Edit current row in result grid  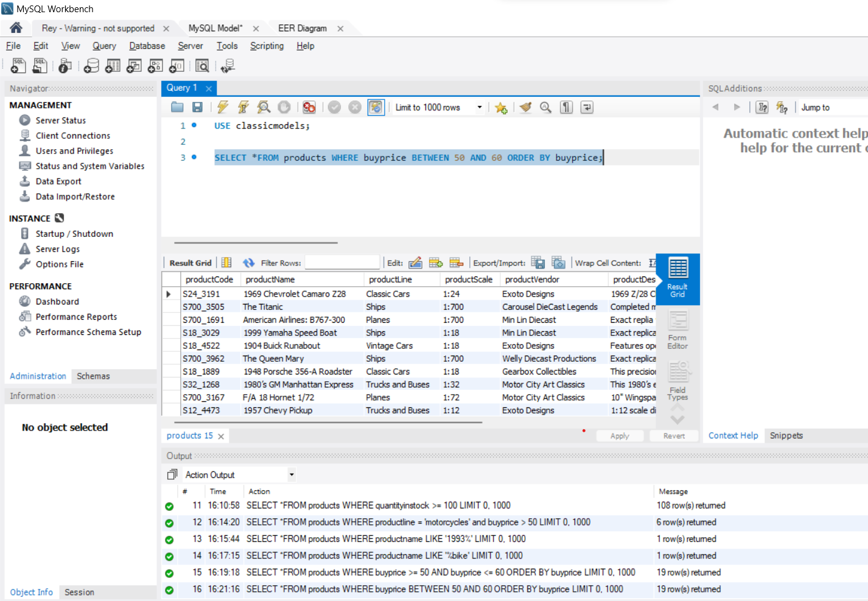[x=415, y=262]
